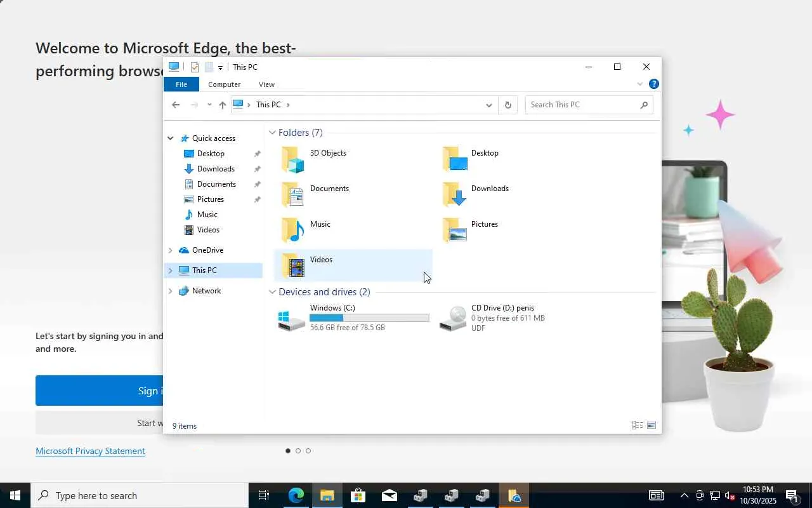Click the New folder icon in the title bar
The height and width of the screenshot is (508, 812).
click(208, 67)
